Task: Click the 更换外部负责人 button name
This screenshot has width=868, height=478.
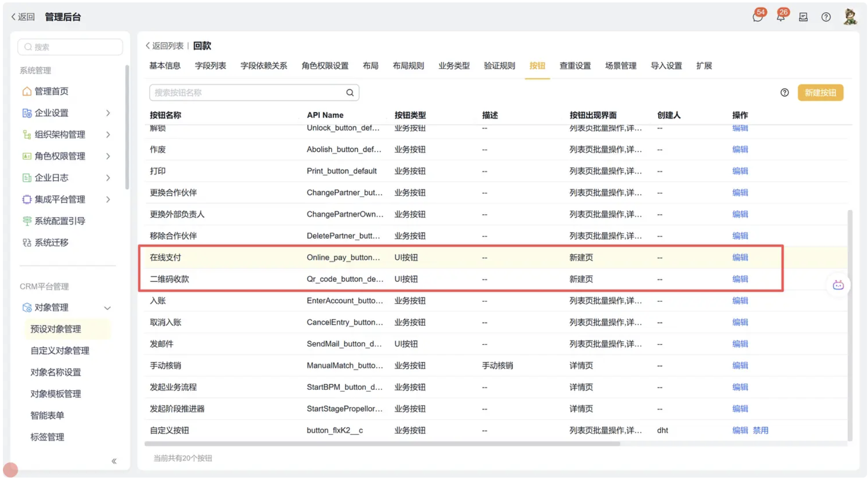Action: pos(177,214)
